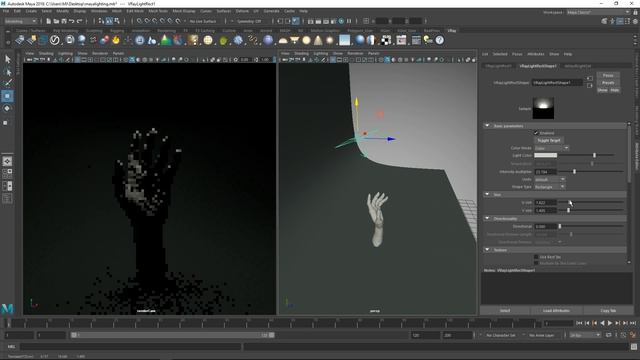This screenshot has width=640, height=360.
Task: Click the Light Color swatch
Action: [x=546, y=155]
